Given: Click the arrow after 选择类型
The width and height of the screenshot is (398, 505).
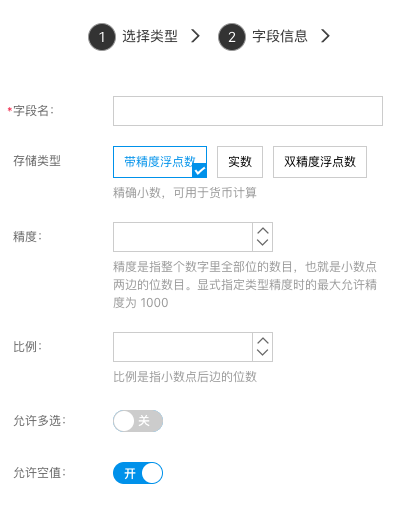Looking at the screenshot, I should pyautogui.click(x=195, y=36).
